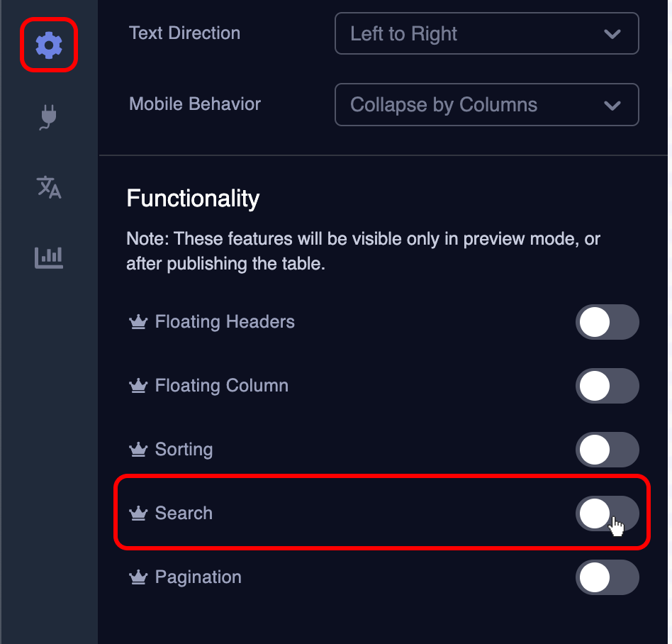Image resolution: width=672 pixels, height=644 pixels.
Task: Open the settings gear tab in sidebar
Action: [x=49, y=45]
